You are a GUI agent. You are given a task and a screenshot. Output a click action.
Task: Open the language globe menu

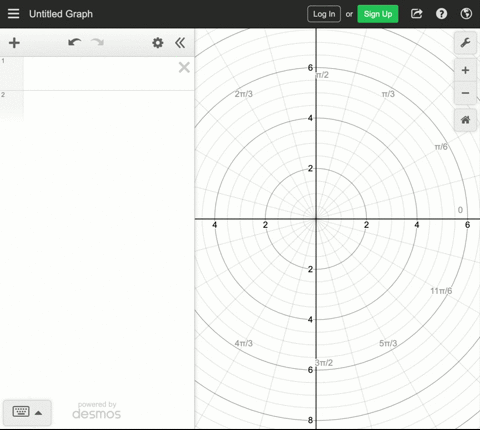pos(466,14)
